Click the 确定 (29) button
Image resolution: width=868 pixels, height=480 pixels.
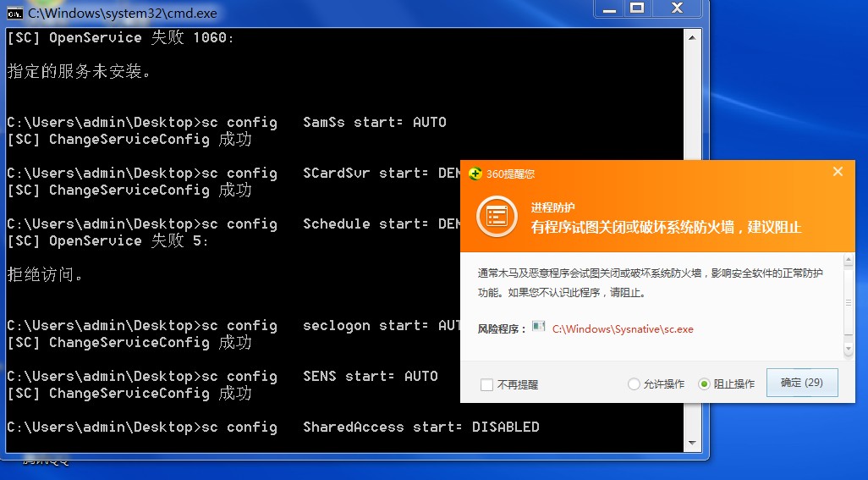(802, 383)
